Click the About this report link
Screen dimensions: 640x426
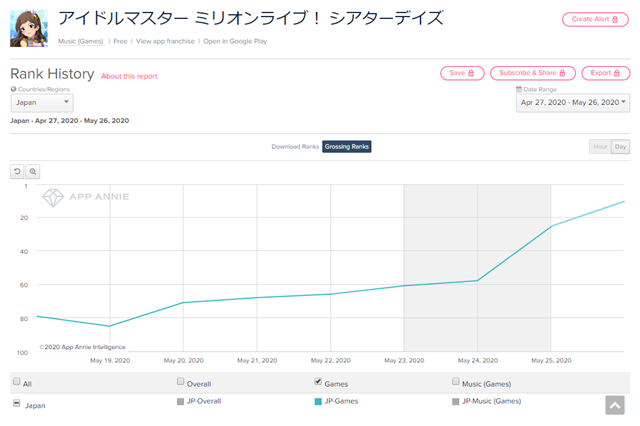129,76
